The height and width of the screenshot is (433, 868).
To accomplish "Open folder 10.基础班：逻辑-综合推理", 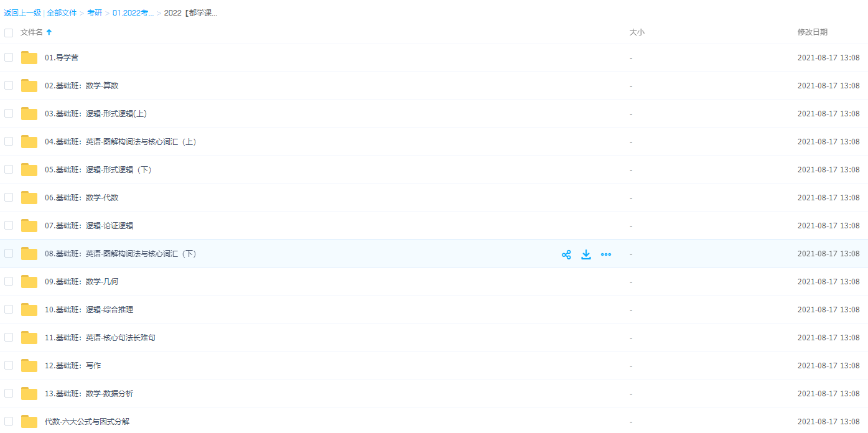I will pyautogui.click(x=88, y=310).
